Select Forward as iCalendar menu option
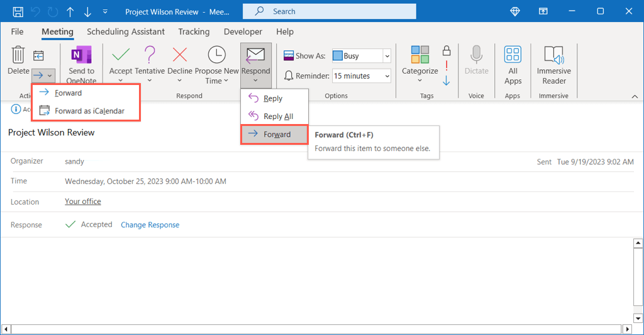Screen dimensions: 644x335 89,111
